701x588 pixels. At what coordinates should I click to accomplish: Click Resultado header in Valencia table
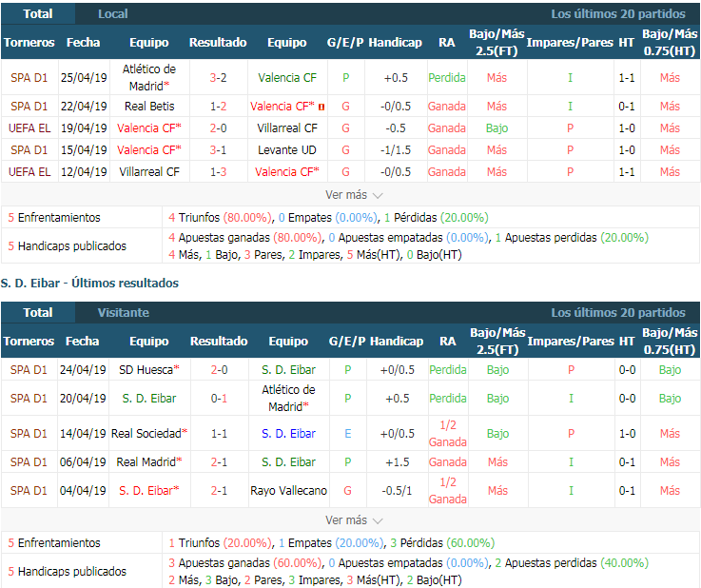[218, 43]
